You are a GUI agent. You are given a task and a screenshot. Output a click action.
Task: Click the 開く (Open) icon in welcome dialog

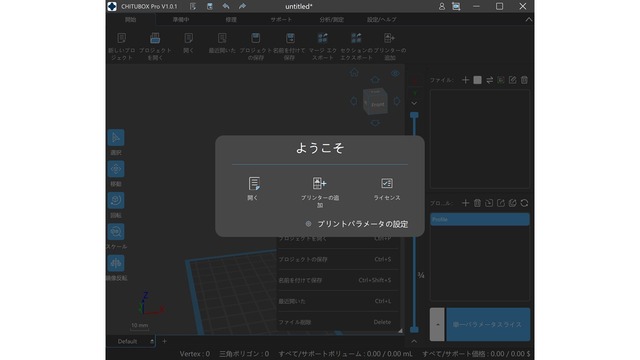click(254, 184)
